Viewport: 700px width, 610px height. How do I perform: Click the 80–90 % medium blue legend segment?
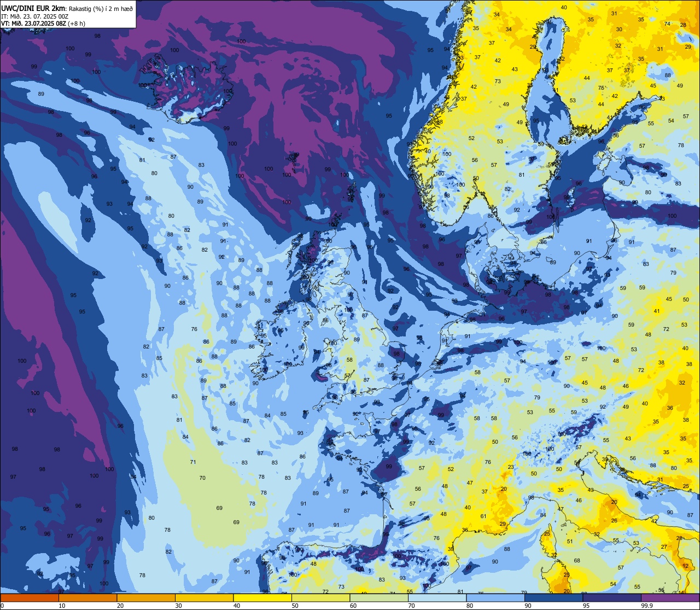(x=495, y=598)
